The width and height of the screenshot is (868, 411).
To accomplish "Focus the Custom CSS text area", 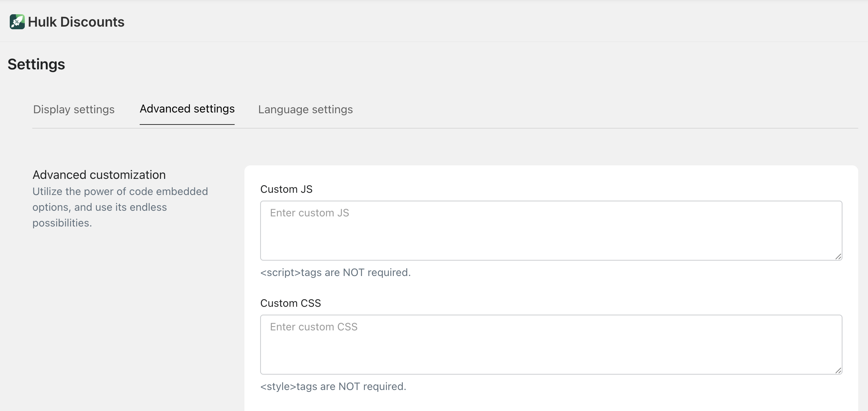I will pyautogui.click(x=551, y=344).
